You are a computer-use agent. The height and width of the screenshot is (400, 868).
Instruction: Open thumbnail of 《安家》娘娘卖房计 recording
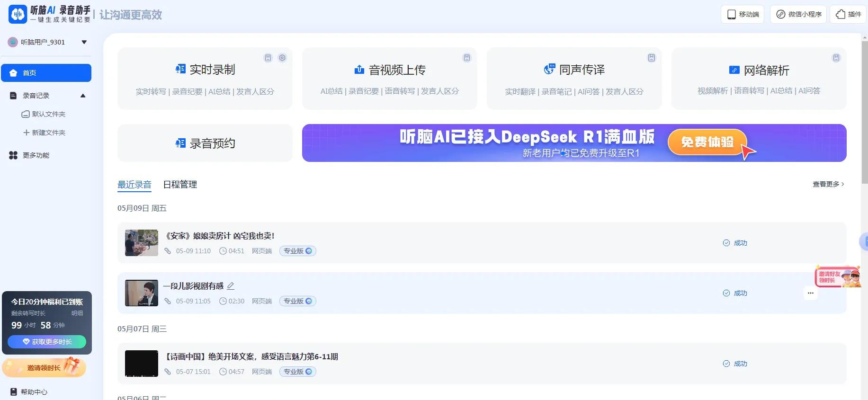click(141, 243)
